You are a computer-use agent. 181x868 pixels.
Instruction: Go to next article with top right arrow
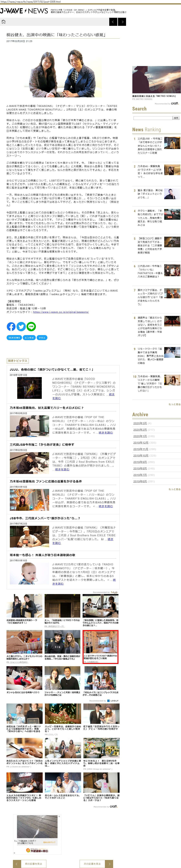click(122, 22)
